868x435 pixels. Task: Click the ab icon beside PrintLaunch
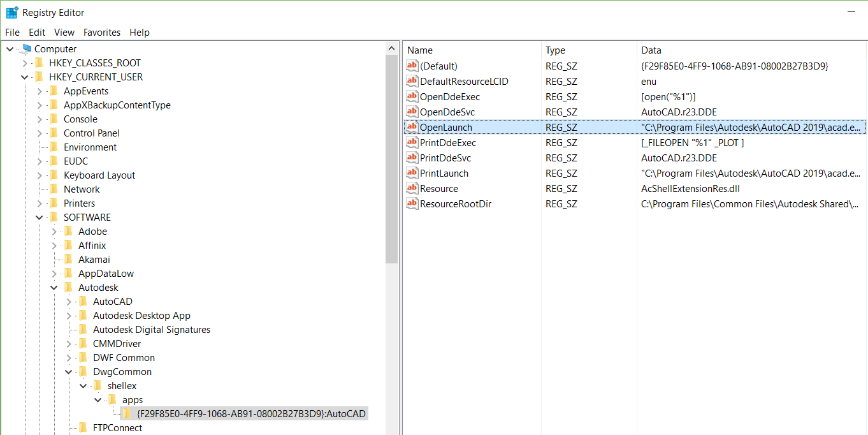[411, 173]
